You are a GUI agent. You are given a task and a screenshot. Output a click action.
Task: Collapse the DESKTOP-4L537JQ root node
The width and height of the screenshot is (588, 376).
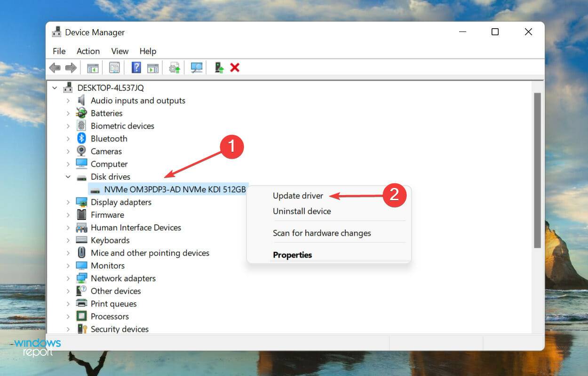point(55,88)
